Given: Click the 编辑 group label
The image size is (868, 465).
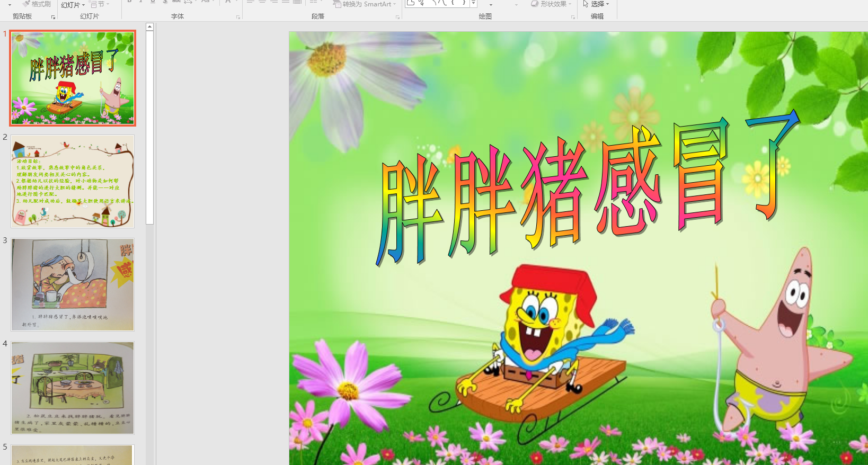Looking at the screenshot, I should pyautogui.click(x=597, y=16).
